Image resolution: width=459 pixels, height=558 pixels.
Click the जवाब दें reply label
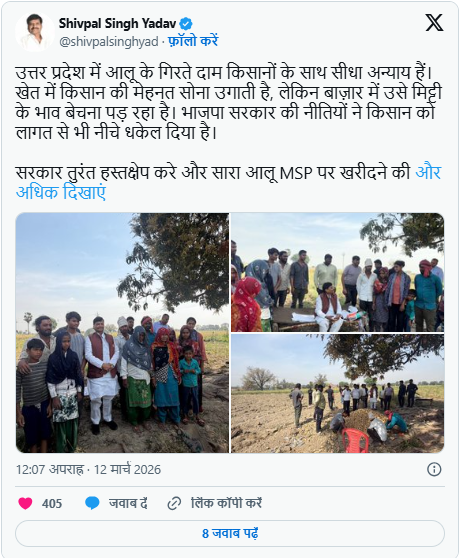click(x=128, y=503)
